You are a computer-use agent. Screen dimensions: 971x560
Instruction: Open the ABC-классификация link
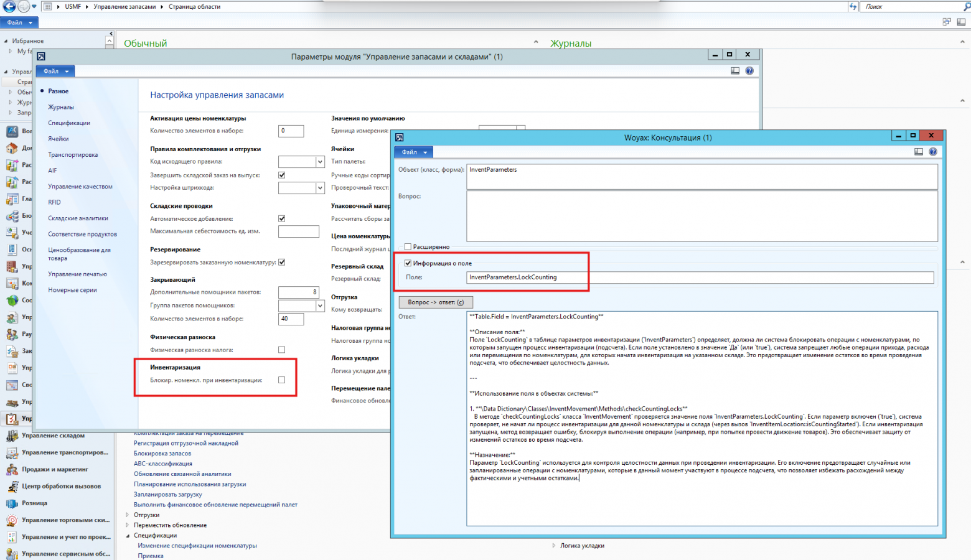[x=163, y=464]
